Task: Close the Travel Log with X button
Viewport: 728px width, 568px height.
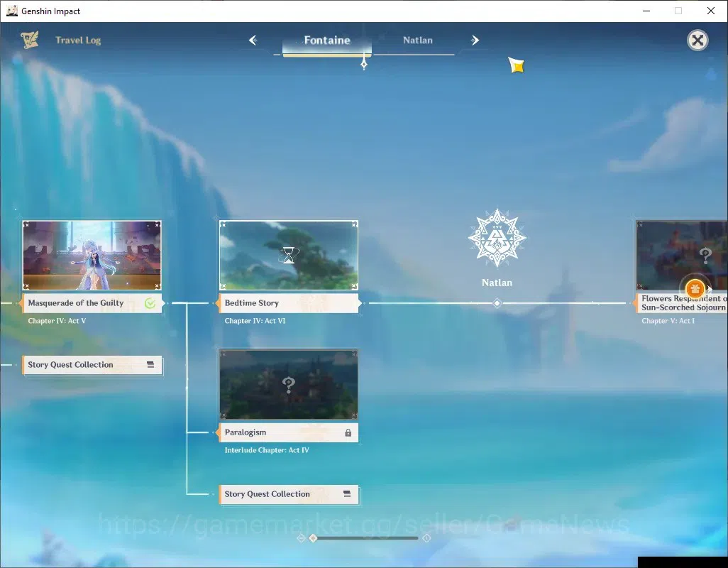Action: 697,40
